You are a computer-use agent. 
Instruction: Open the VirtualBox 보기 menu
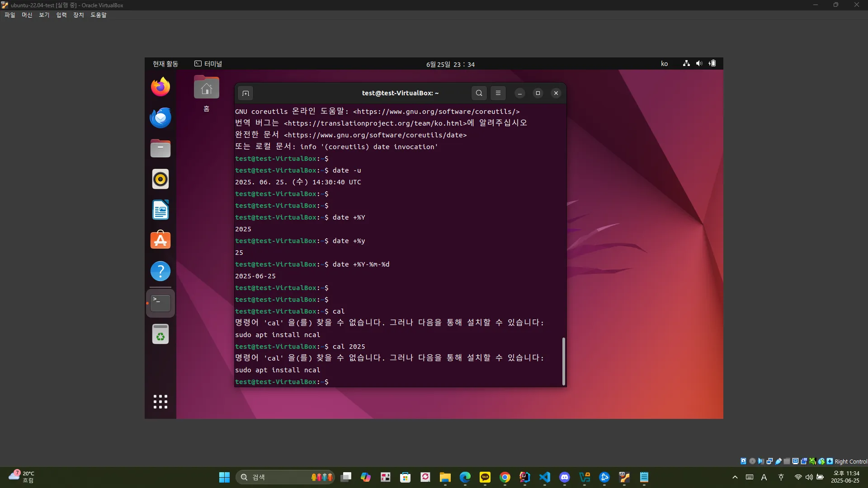[x=44, y=15]
